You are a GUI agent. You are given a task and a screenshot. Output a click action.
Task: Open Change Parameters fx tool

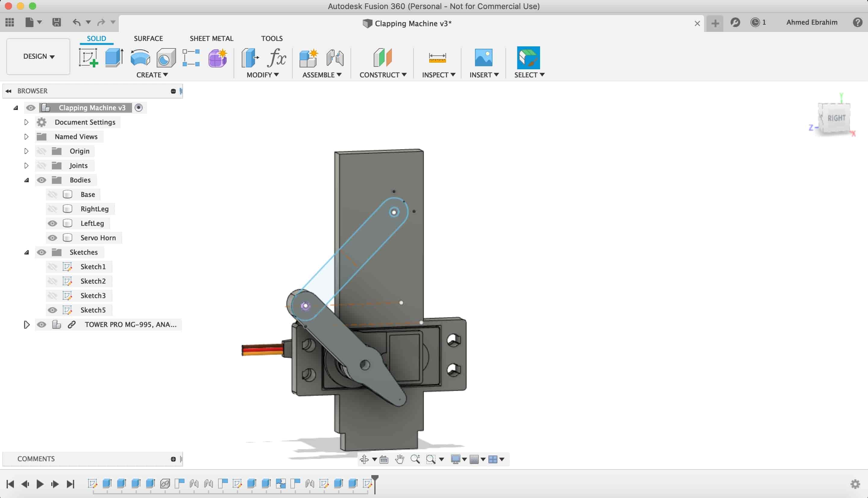(x=276, y=58)
